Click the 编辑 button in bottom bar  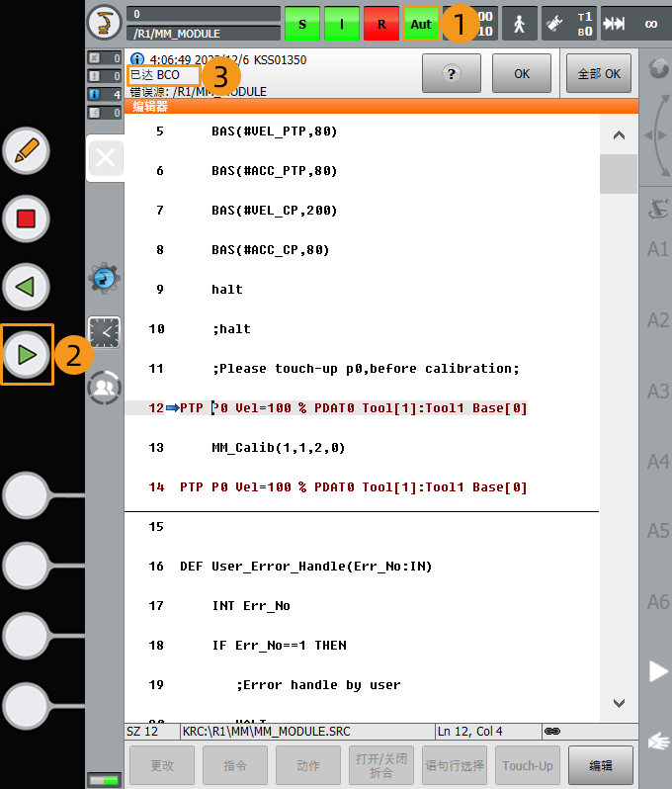pos(601,765)
